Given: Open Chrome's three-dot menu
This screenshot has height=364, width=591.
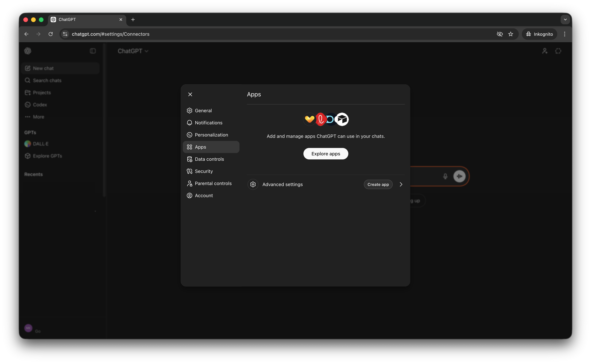Looking at the screenshot, I should (x=565, y=34).
